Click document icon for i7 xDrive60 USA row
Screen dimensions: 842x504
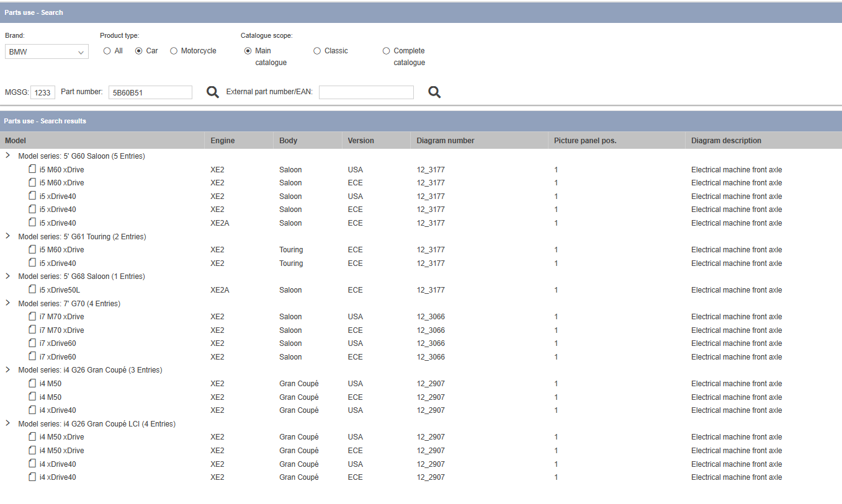pyautogui.click(x=32, y=343)
